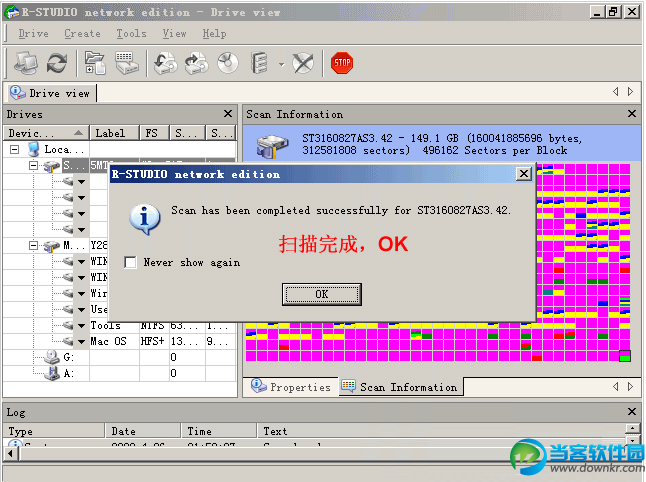This screenshot has width=646, height=482.
Task: Close the Drives panel
Action: tap(228, 114)
